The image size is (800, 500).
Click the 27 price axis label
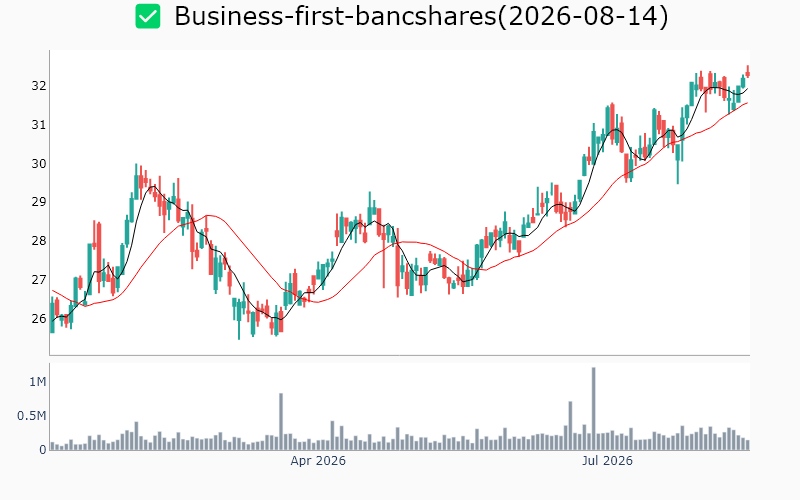[39, 280]
